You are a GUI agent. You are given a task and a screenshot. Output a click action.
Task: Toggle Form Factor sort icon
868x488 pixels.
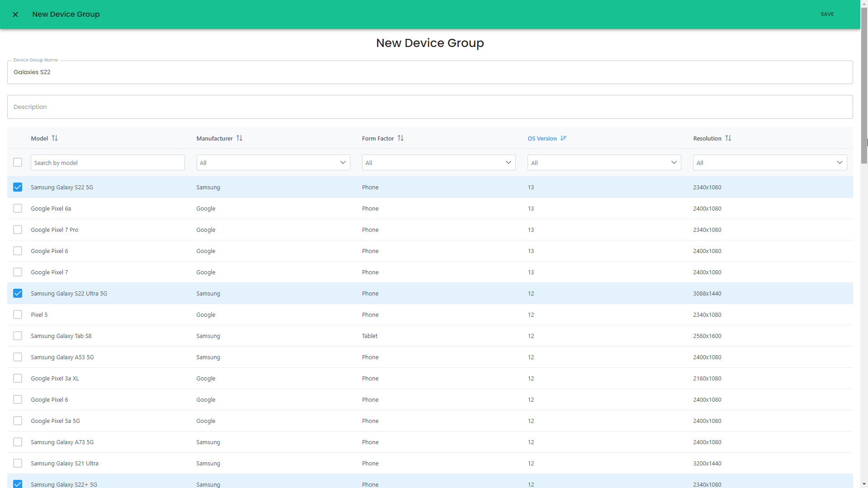[x=401, y=138]
